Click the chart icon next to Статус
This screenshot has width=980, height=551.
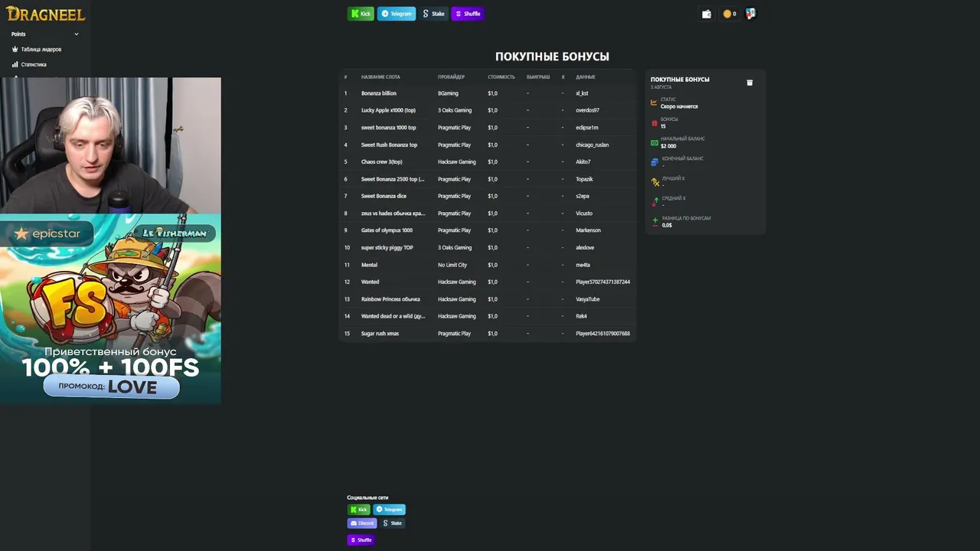(654, 103)
